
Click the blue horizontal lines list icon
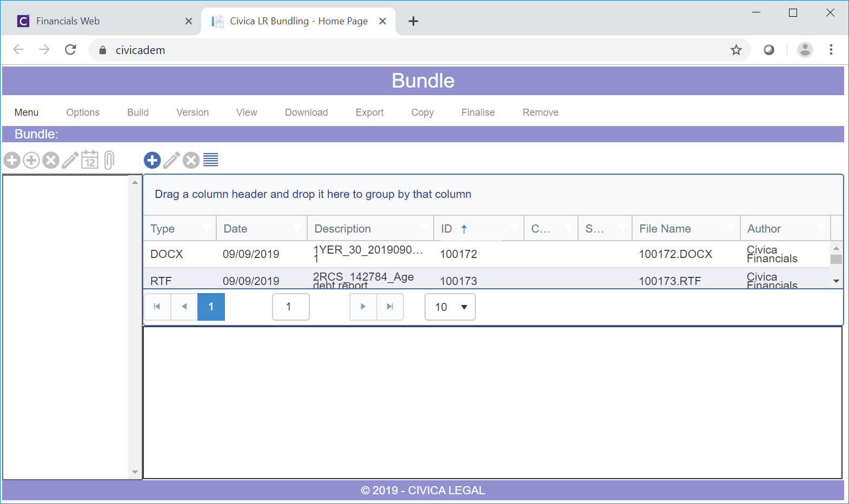click(x=211, y=160)
